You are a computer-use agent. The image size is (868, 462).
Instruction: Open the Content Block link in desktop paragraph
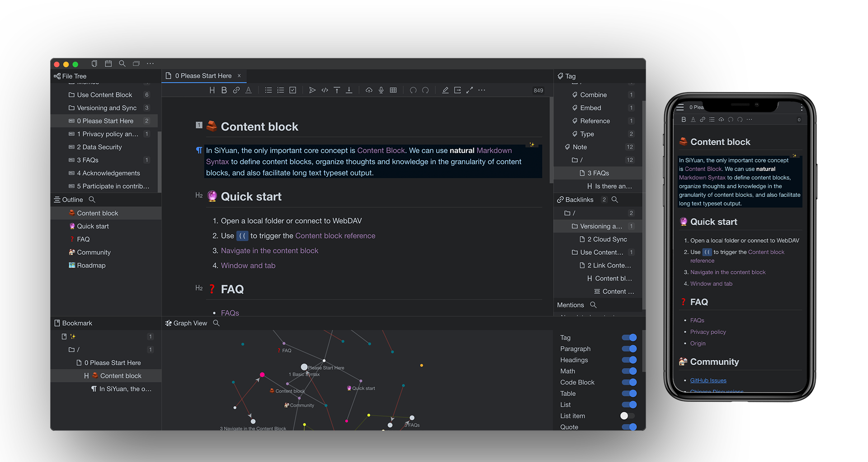click(x=381, y=151)
